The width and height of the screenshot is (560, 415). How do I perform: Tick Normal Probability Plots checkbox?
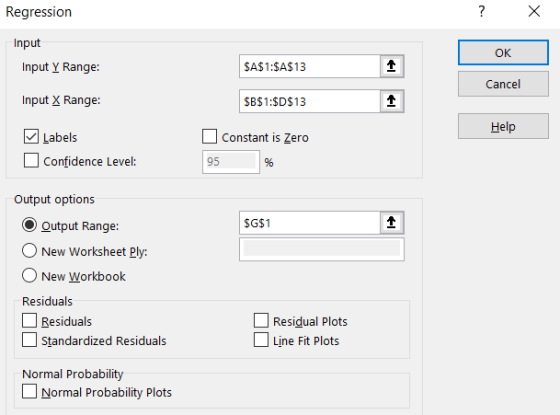[x=29, y=391]
